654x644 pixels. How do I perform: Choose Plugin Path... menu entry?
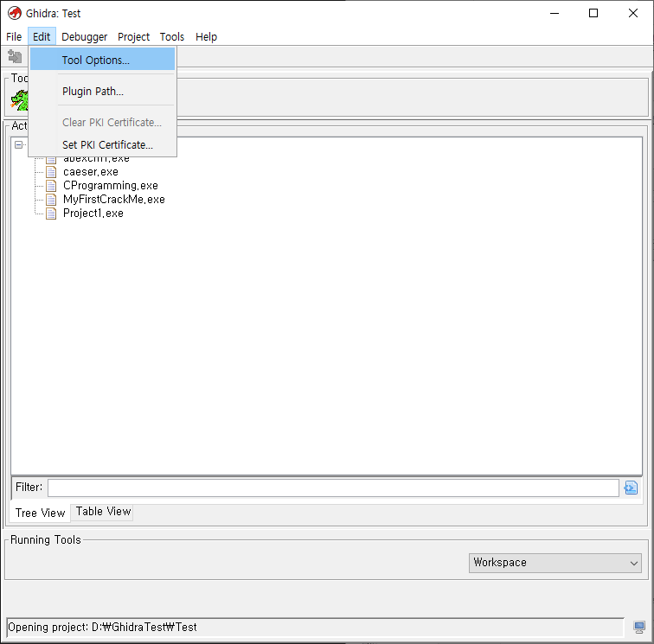[103, 91]
